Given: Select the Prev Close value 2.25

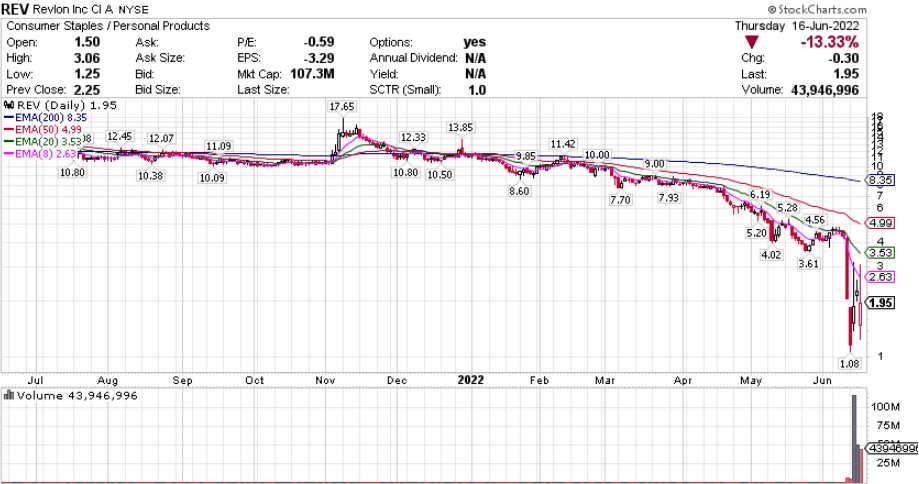Looking at the screenshot, I should pyautogui.click(x=87, y=90).
